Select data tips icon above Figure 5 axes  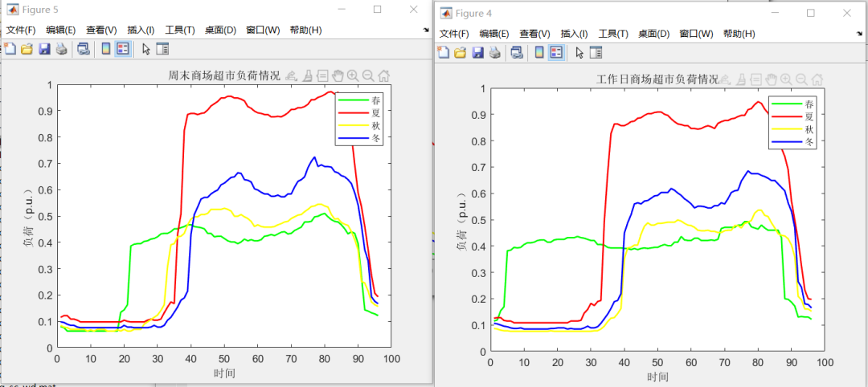click(323, 75)
